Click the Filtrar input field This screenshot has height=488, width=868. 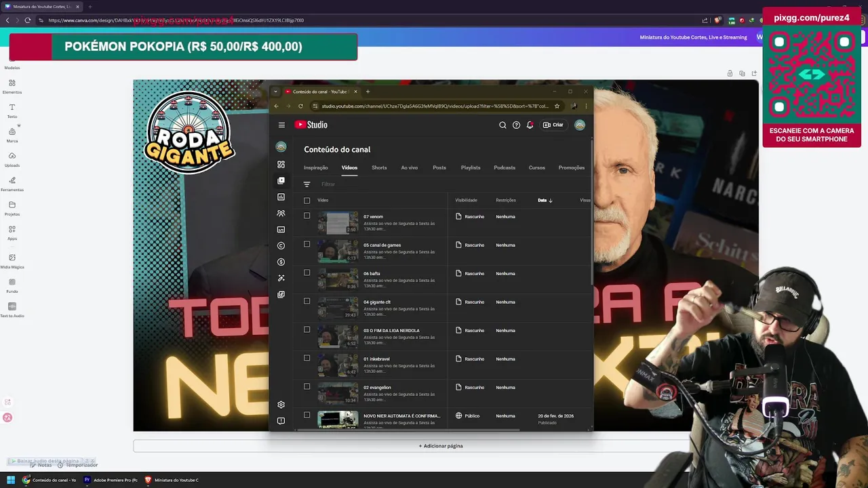point(328,184)
